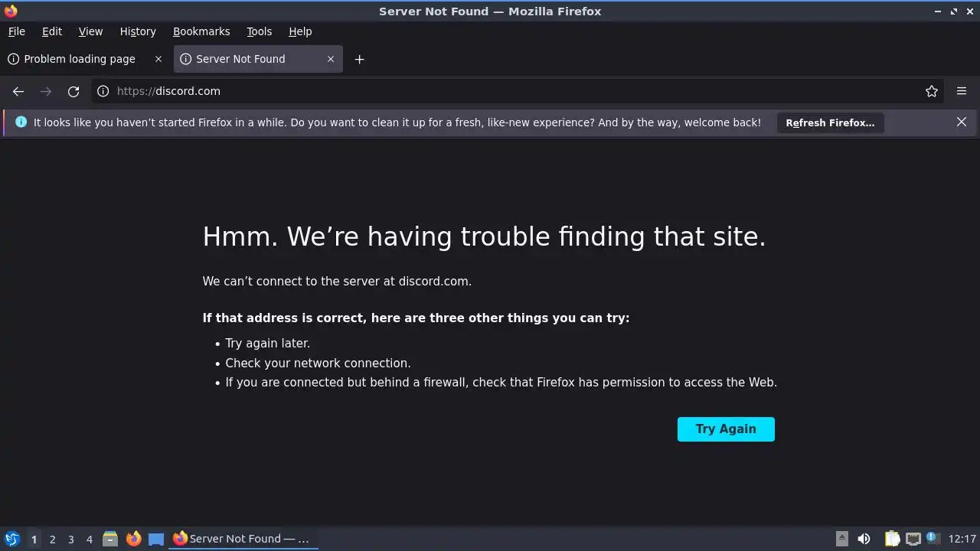
Task: Switch to workspace 1
Action: click(34, 539)
